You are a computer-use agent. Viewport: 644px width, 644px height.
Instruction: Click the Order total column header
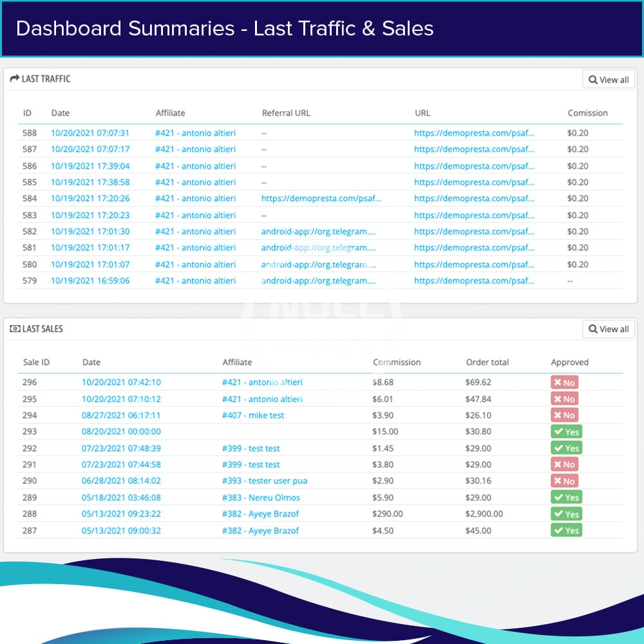[x=487, y=362]
